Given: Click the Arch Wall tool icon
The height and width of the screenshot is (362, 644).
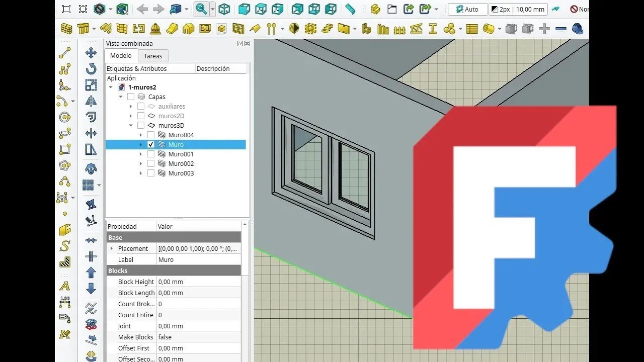Looking at the screenshot, I should pyautogui.click(x=67, y=29).
